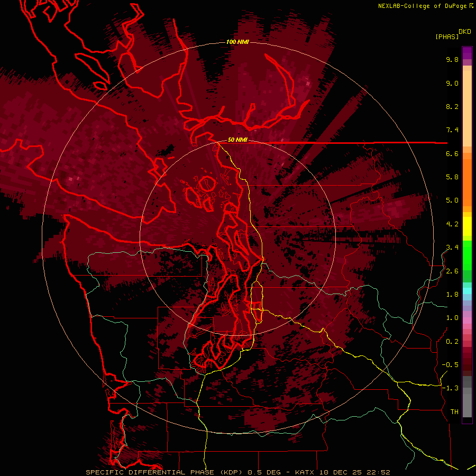Click the bright green segment of the color scale

tap(467, 255)
